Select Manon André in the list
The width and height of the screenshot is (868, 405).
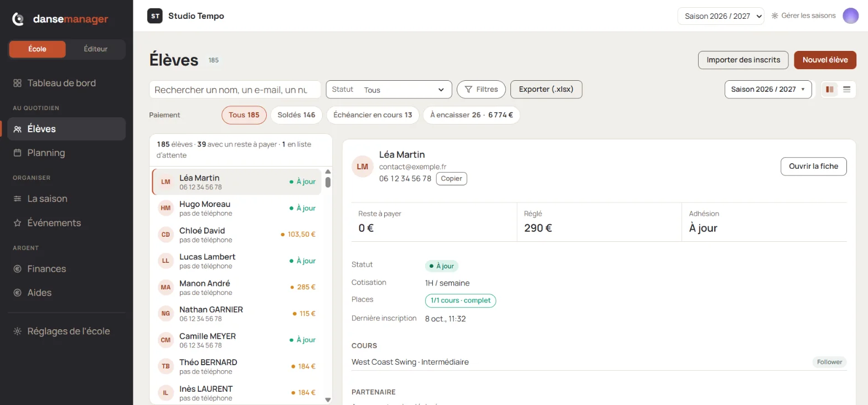pyautogui.click(x=237, y=287)
